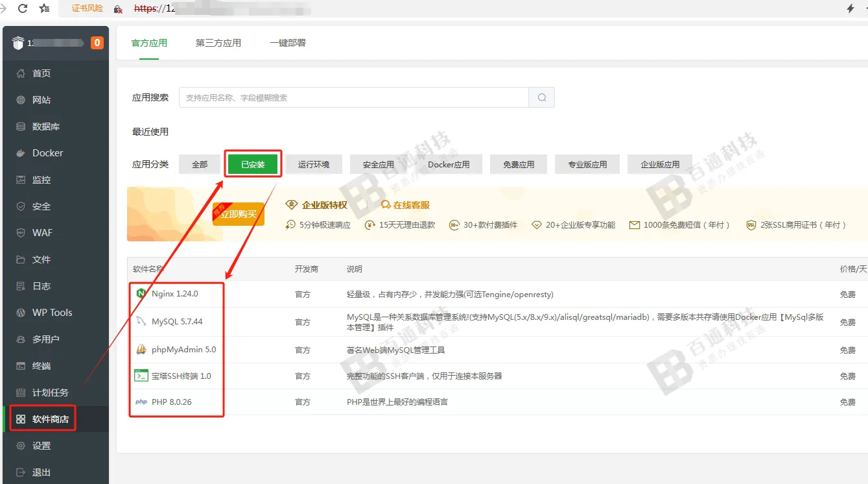Click the insecure lock icon before the URL
This screenshot has height=484, width=868.
click(x=118, y=9)
